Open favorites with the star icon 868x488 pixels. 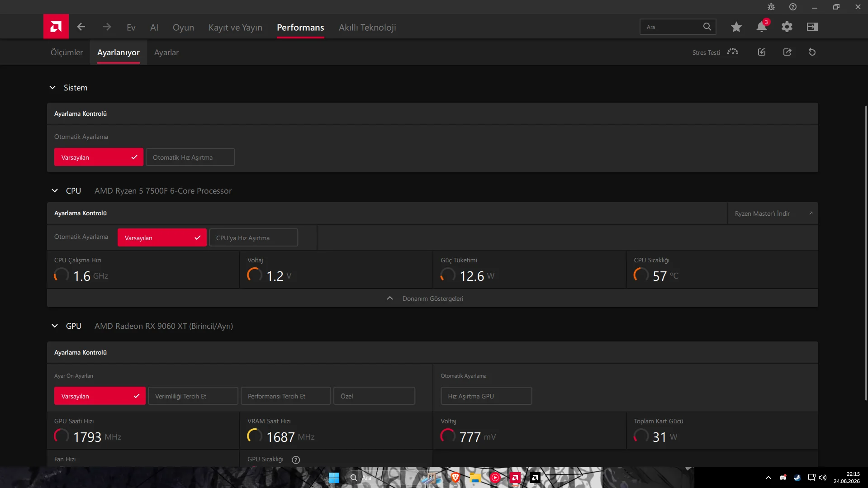point(736,27)
